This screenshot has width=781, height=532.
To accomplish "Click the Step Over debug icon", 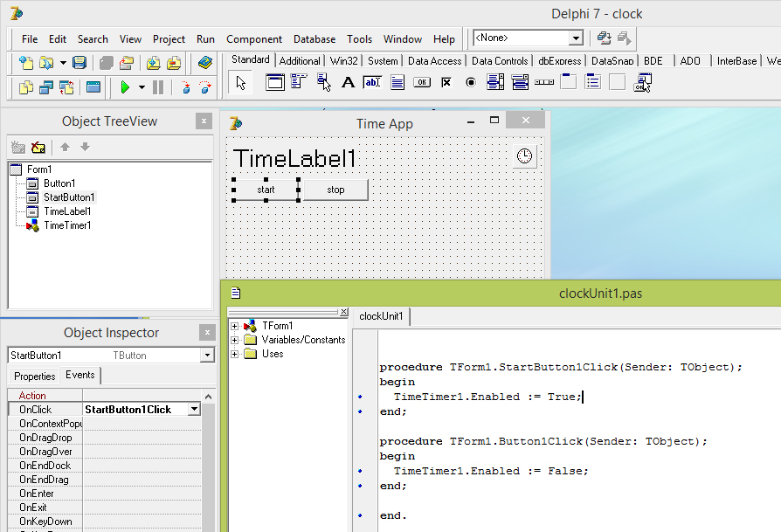I will [204, 87].
